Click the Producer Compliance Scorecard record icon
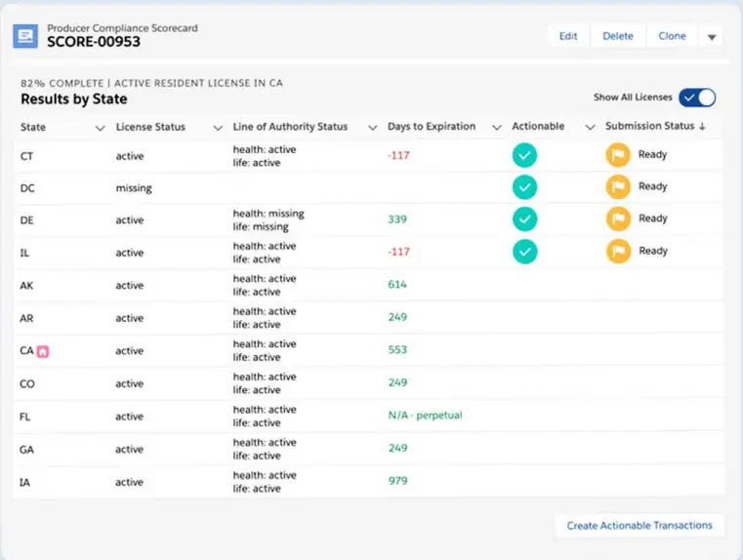This screenshot has width=743, height=560. click(x=25, y=36)
